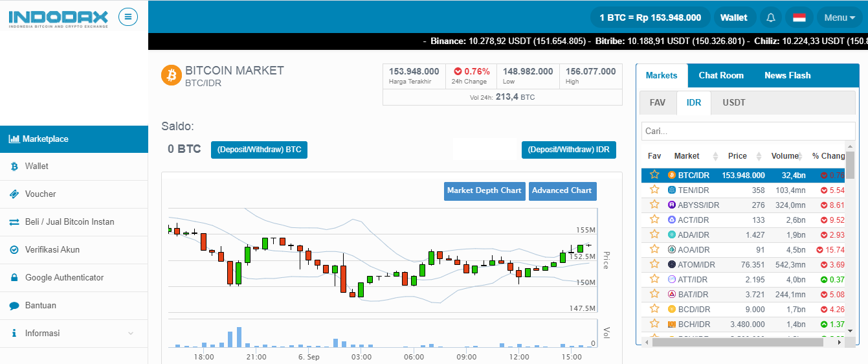Screen dimensions: 868x364
Task: Click the Bitcoin market orange logo
Action: [172, 75]
